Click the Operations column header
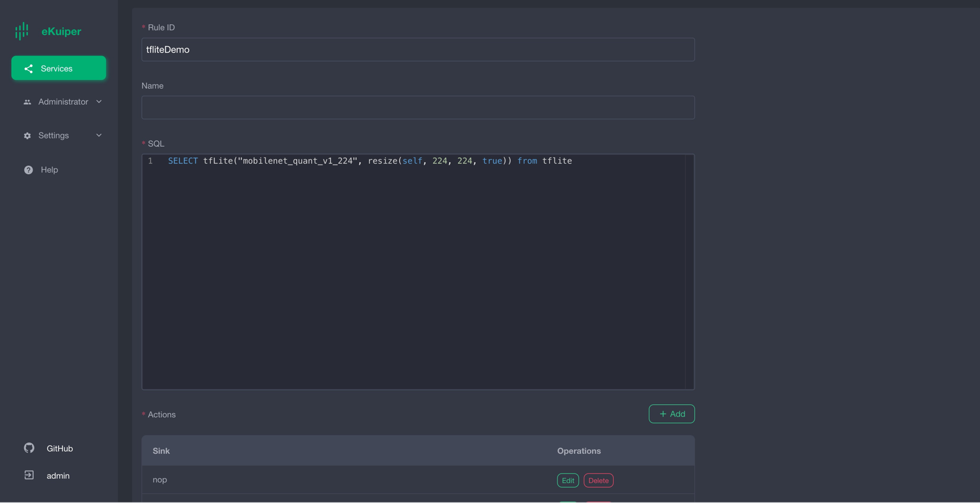 pyautogui.click(x=579, y=451)
